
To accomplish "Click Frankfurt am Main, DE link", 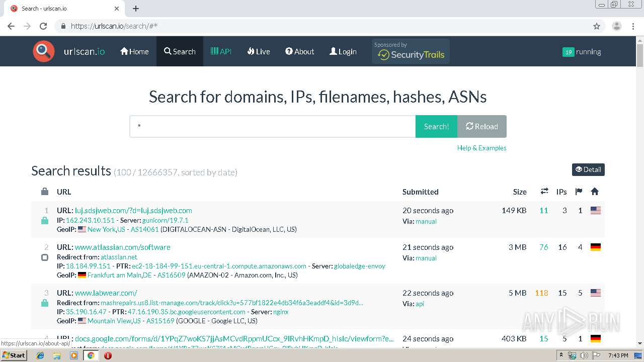I will point(119,275).
